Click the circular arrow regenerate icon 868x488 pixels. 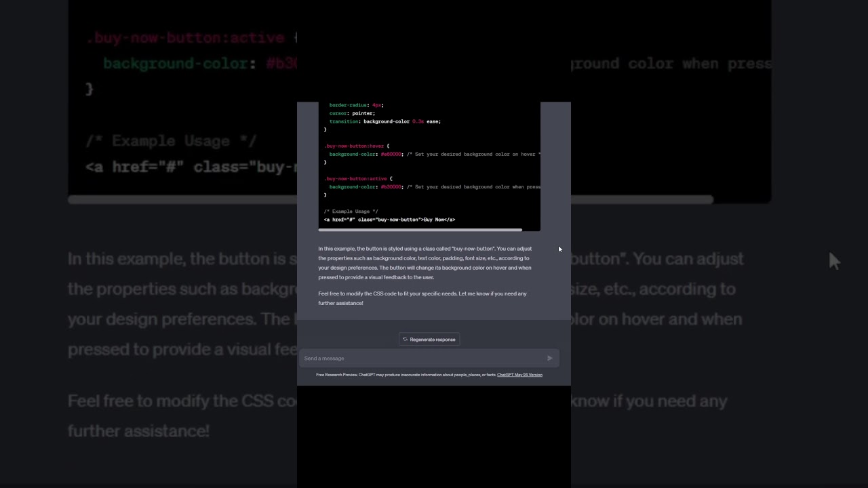coord(406,340)
